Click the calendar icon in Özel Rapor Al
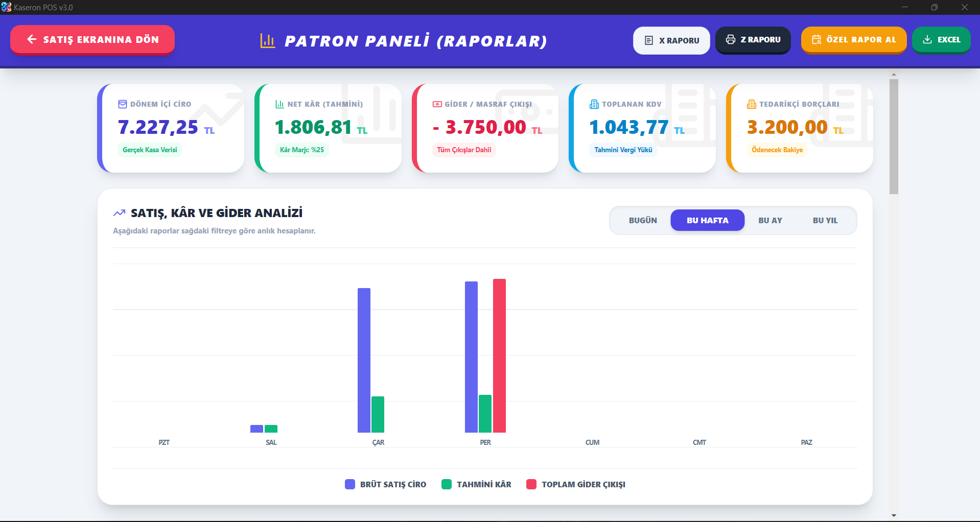 [x=816, y=39]
